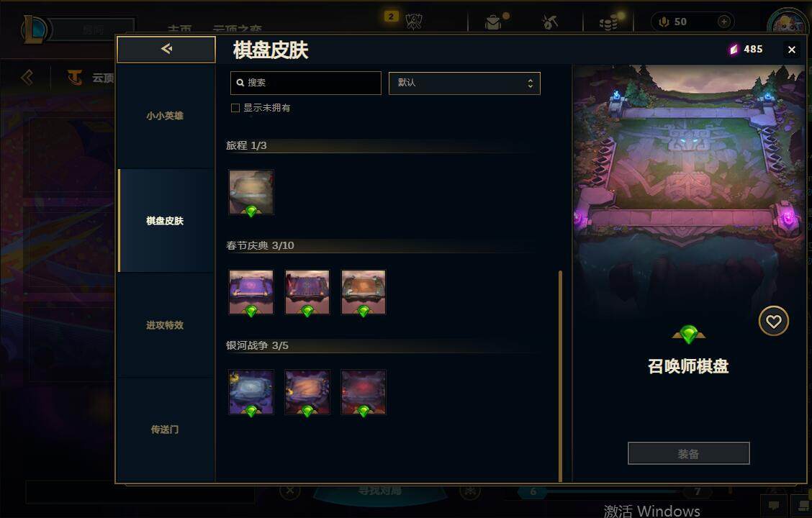Select the first 春节庆典 board thumbnail
This screenshot has height=518, width=812.
(x=251, y=292)
